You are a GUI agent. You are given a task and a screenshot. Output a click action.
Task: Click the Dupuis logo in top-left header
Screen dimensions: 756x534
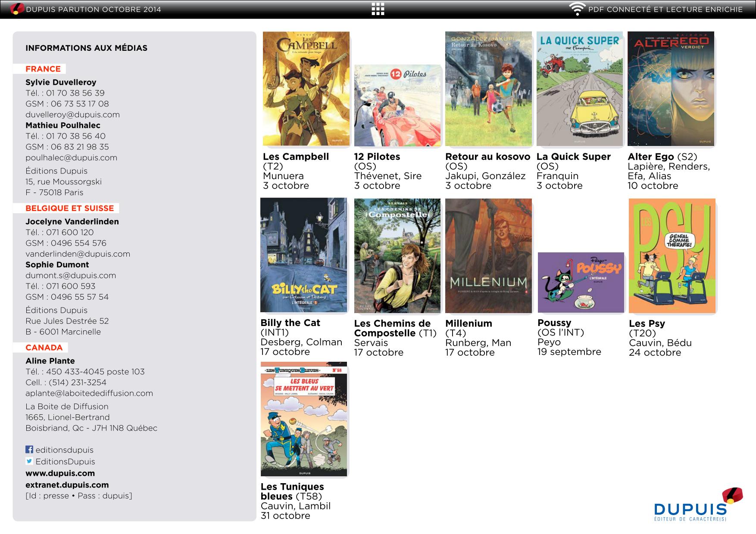click(17, 9)
